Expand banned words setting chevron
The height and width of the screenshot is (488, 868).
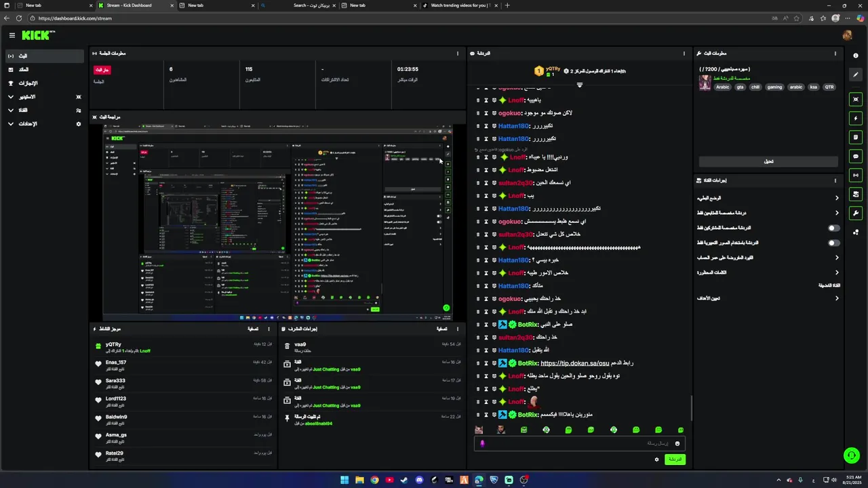tap(837, 272)
